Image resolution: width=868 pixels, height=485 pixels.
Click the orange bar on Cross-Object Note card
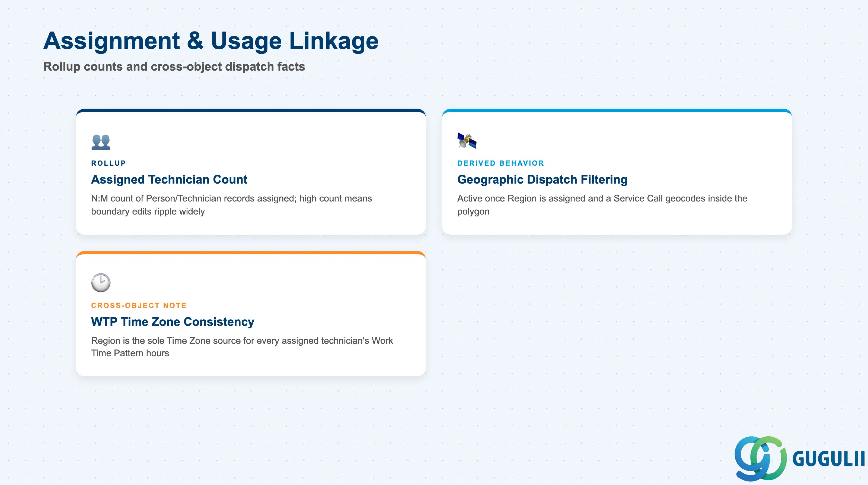click(x=251, y=253)
